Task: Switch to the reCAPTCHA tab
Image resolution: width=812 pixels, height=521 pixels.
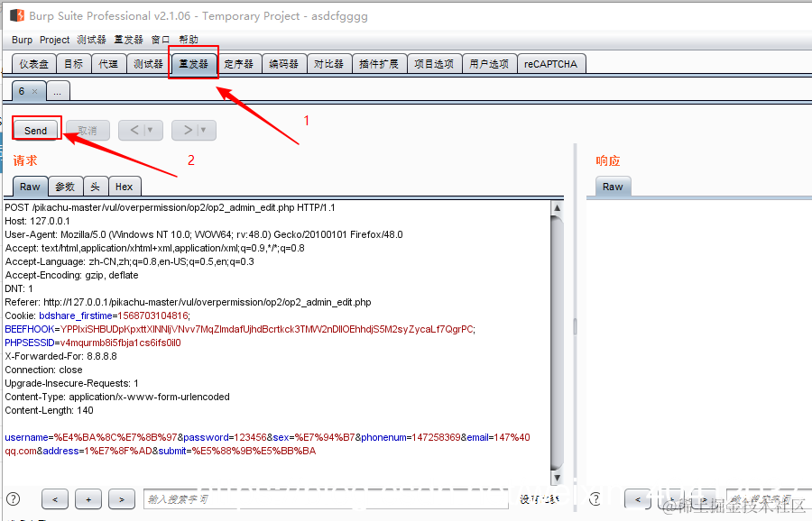Action: [x=551, y=64]
